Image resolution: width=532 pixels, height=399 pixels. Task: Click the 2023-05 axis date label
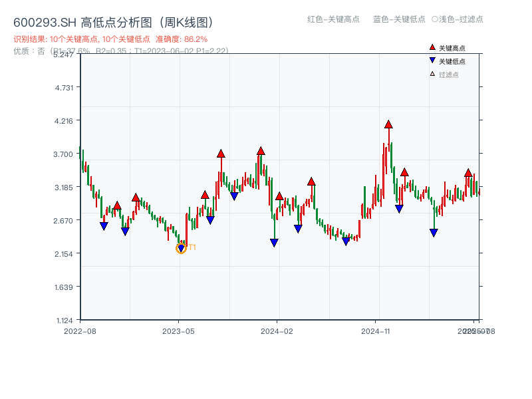177,329
